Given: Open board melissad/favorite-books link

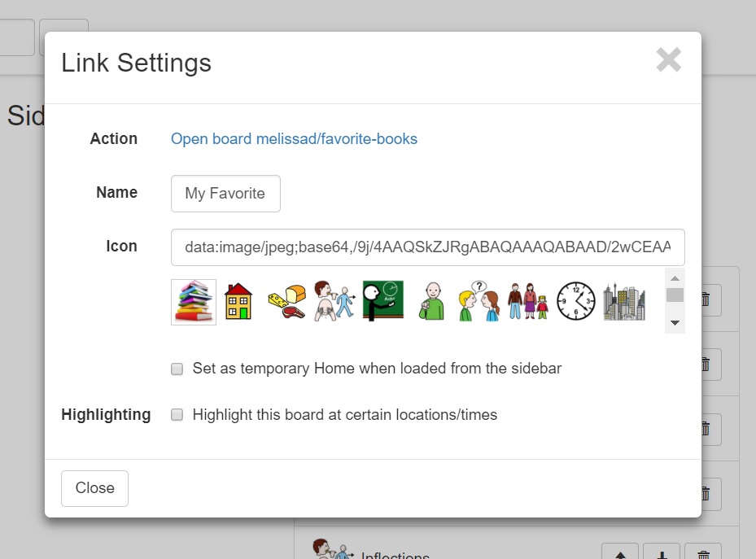Looking at the screenshot, I should [294, 139].
